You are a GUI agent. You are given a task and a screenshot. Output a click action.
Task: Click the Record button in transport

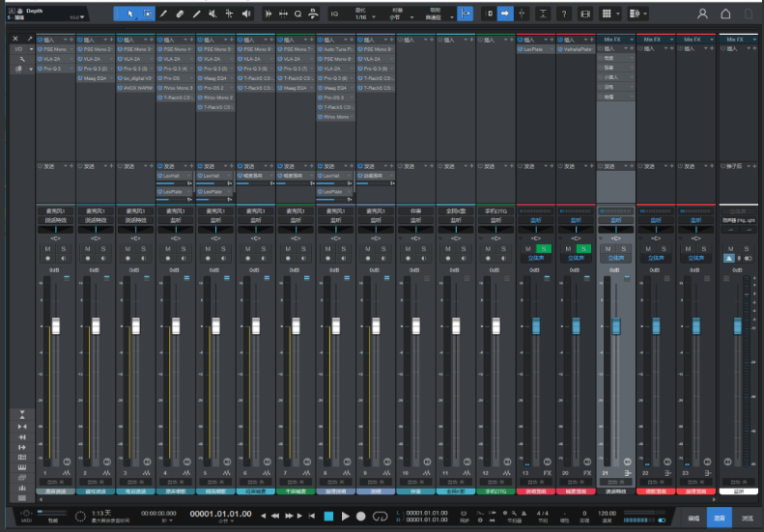[361, 516]
